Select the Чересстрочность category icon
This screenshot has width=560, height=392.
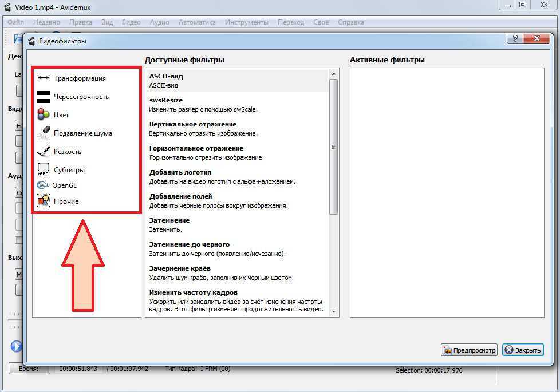point(44,96)
